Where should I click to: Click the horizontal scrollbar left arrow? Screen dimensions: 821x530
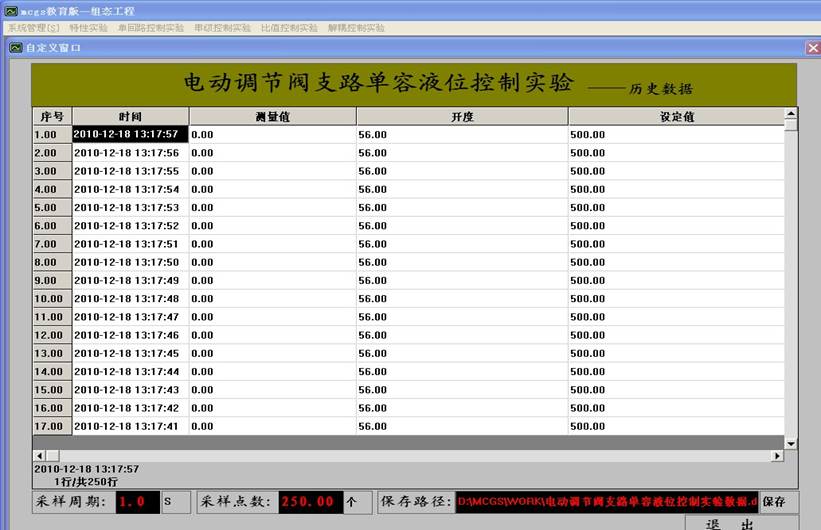(39, 456)
